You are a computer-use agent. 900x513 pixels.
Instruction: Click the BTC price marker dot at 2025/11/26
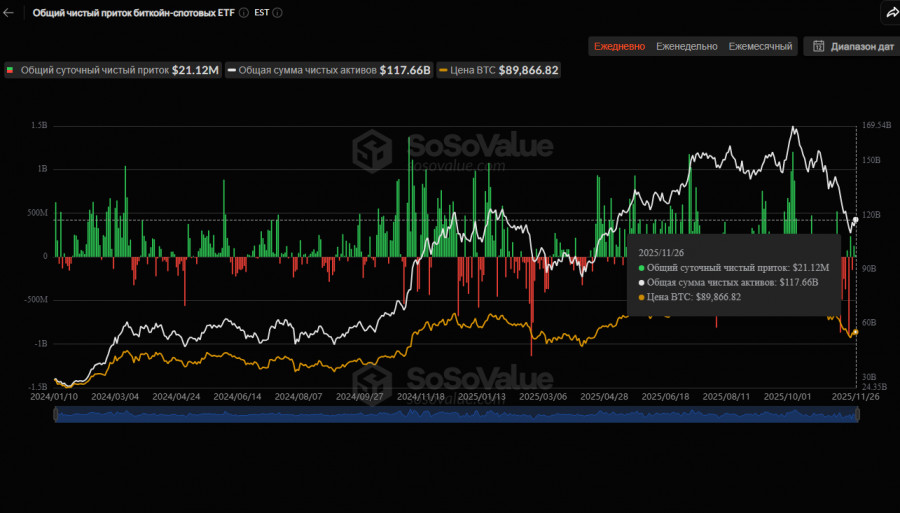(855, 332)
